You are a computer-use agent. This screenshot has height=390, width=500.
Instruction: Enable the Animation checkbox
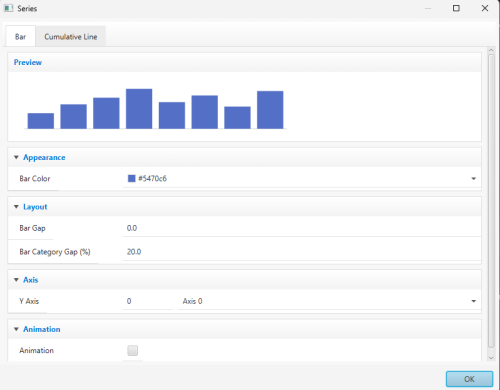[132, 350]
